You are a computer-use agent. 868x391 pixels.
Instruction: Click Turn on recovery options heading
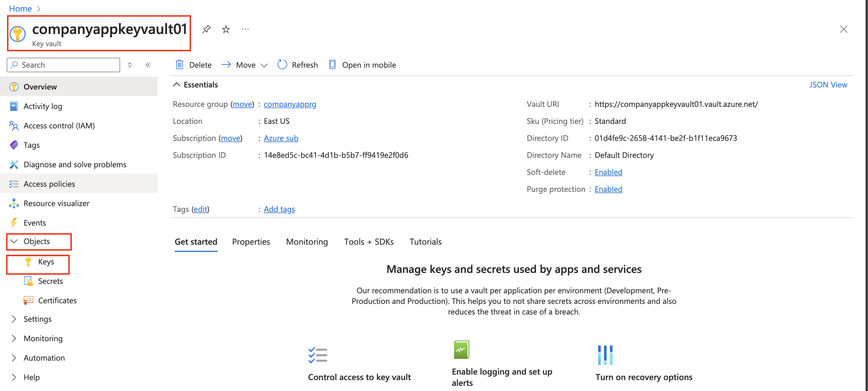point(644,377)
